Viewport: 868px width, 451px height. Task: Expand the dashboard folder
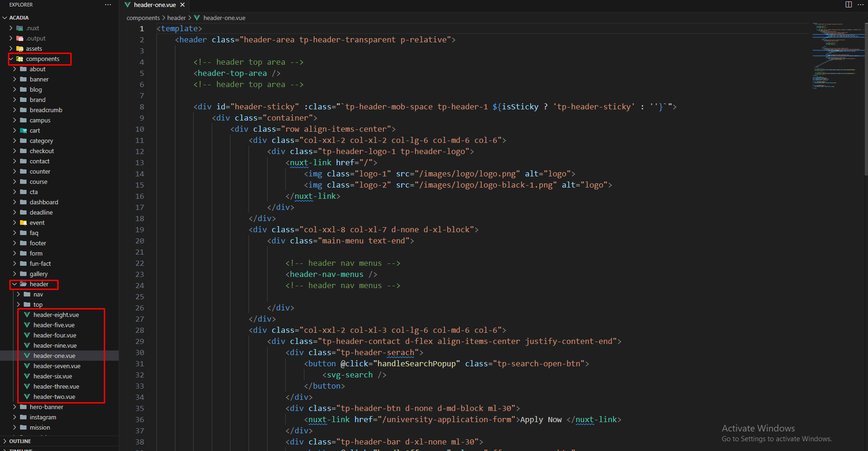(14, 202)
